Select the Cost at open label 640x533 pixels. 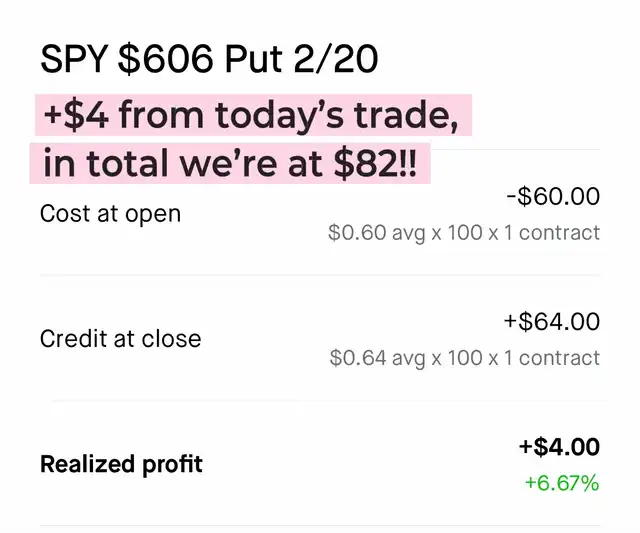(110, 213)
